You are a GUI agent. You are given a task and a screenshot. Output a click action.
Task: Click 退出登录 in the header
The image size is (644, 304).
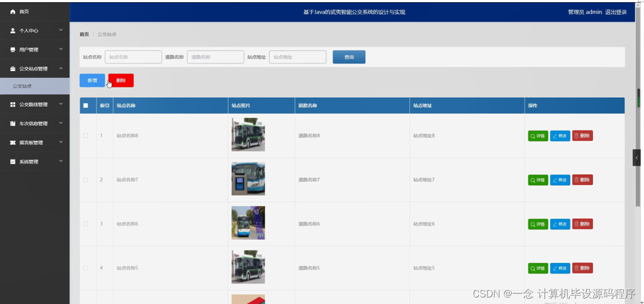(x=616, y=13)
